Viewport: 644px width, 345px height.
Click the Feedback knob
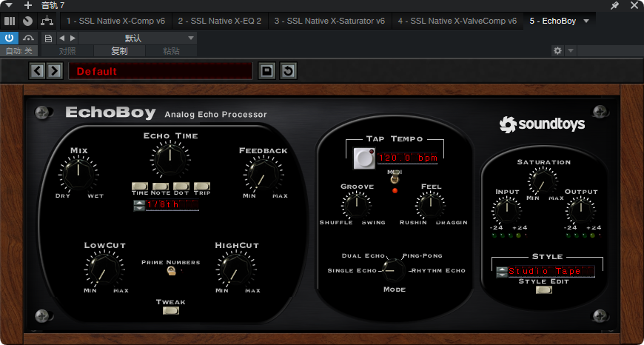[x=263, y=174]
